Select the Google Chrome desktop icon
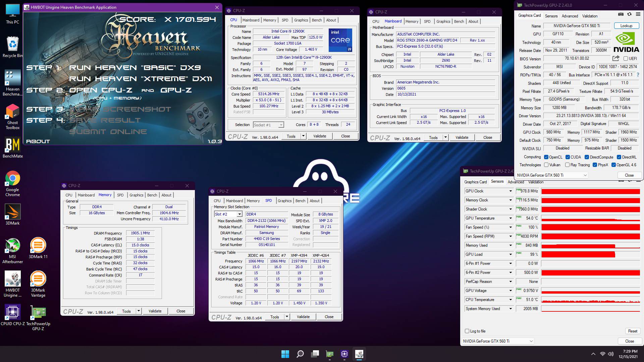This screenshot has width=644, height=362. pyautogui.click(x=12, y=184)
